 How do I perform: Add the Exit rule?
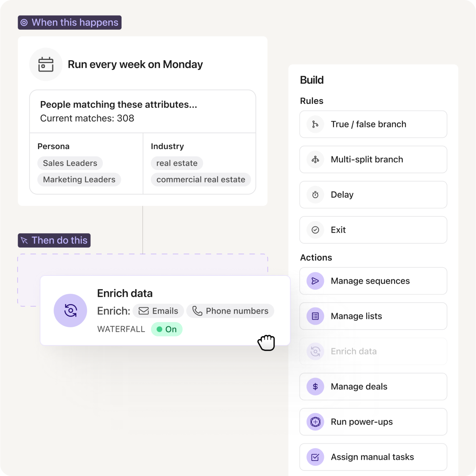[373, 230]
